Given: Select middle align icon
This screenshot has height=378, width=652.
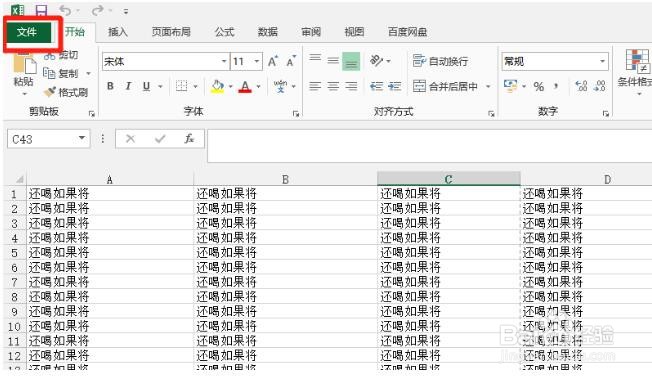Looking at the screenshot, I should [333, 61].
